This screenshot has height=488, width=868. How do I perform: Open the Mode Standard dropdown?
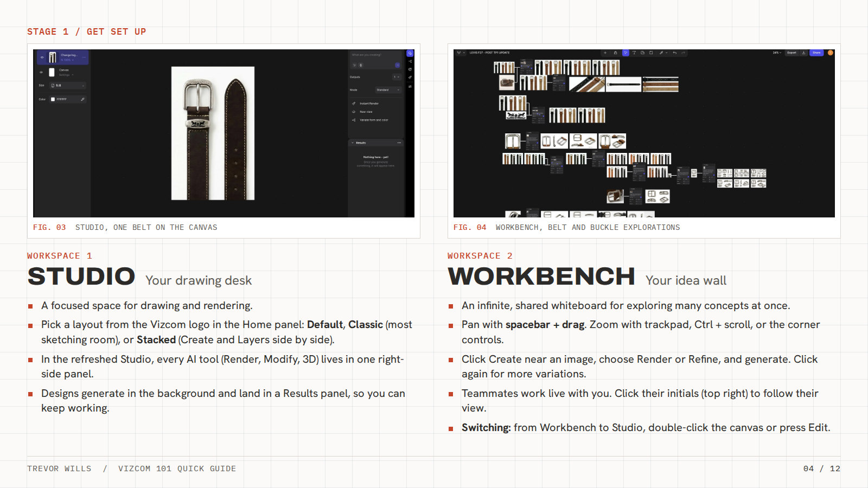[x=388, y=90]
